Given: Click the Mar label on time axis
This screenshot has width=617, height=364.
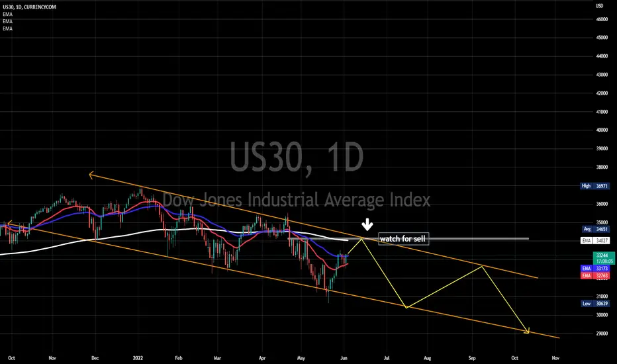Looking at the screenshot, I should click(217, 358).
